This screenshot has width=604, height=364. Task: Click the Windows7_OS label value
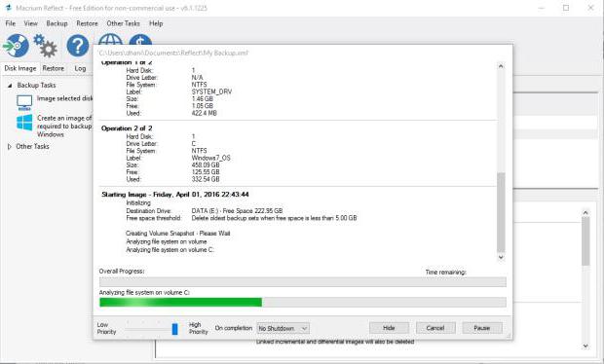pos(211,158)
